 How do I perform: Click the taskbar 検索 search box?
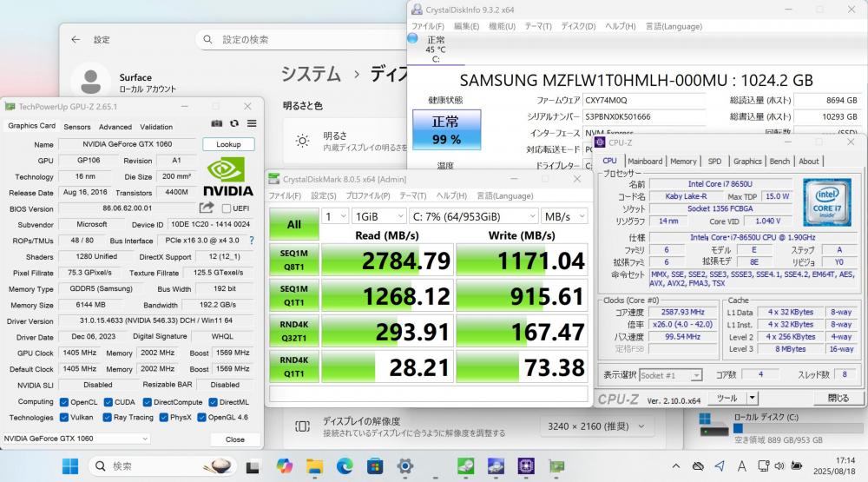pos(163,466)
